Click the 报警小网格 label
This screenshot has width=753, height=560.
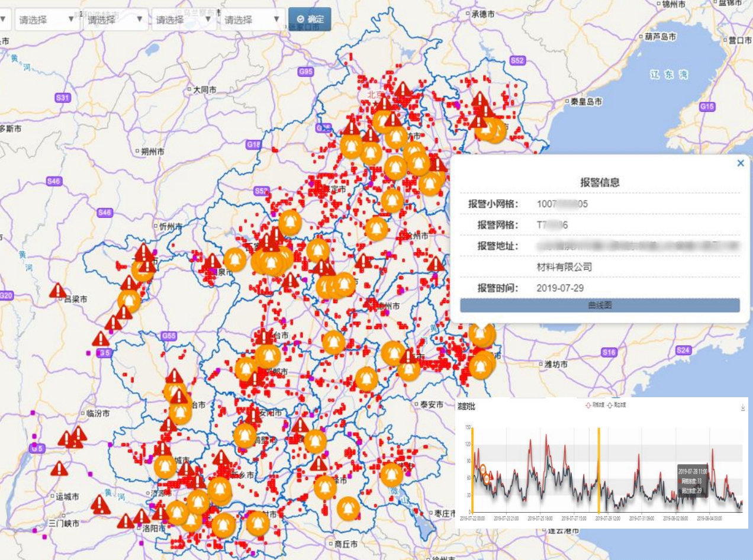pos(493,204)
